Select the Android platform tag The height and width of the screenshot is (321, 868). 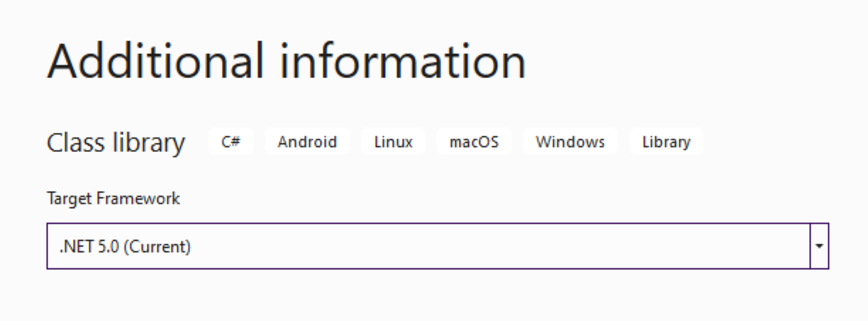tap(307, 142)
